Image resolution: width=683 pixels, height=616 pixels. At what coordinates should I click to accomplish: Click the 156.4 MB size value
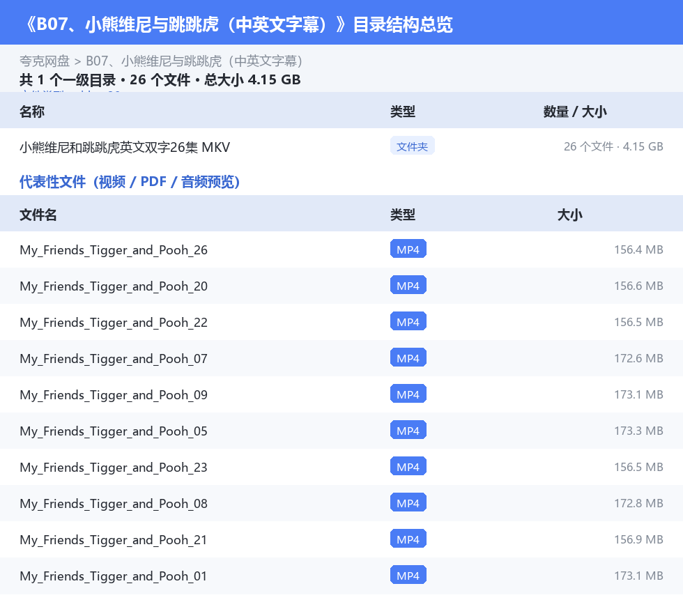click(638, 249)
